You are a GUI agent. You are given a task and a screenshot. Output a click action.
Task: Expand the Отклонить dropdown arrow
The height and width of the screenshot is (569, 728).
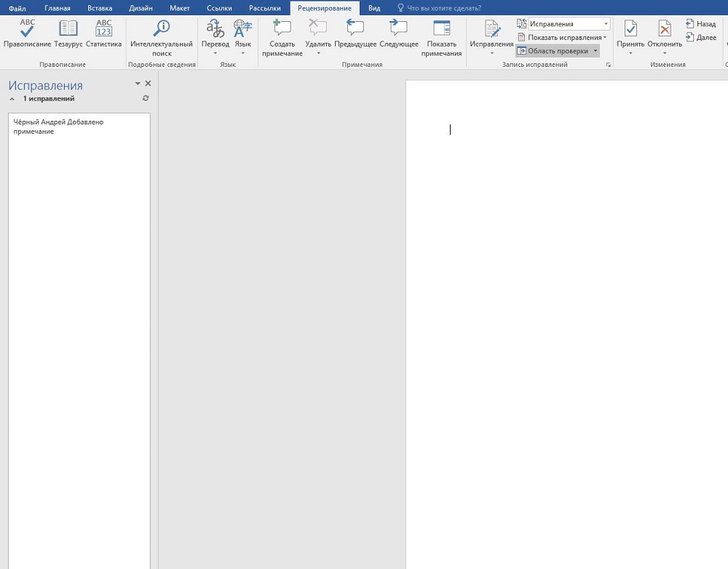[665, 53]
